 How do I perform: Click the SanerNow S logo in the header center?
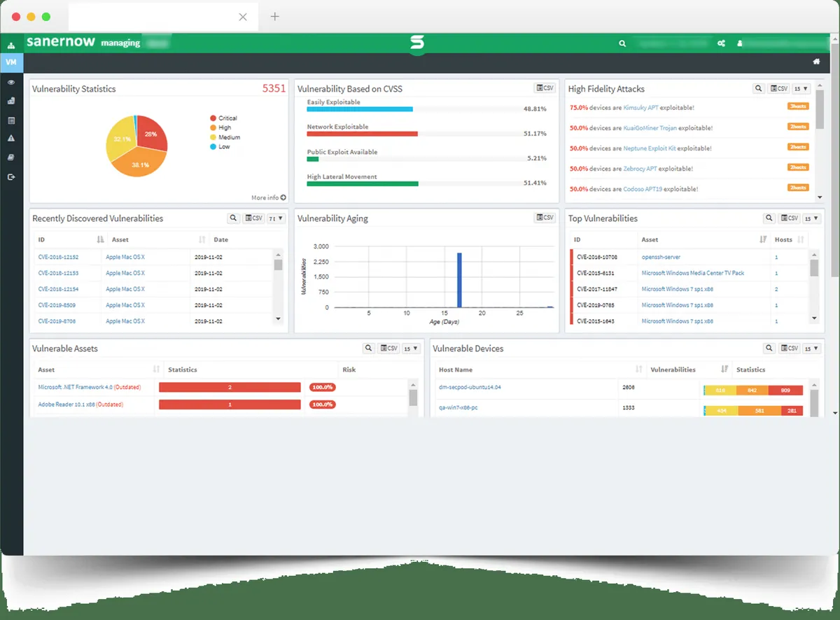pos(417,43)
